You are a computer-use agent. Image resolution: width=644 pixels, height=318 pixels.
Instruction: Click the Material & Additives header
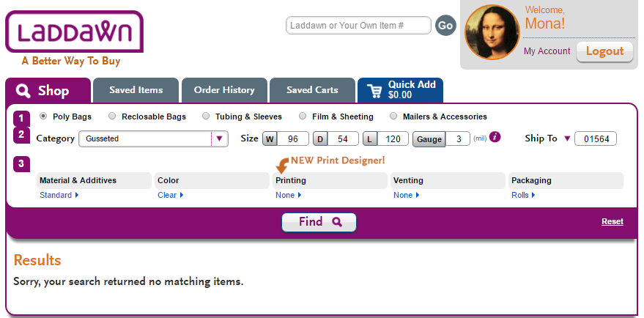coord(94,180)
